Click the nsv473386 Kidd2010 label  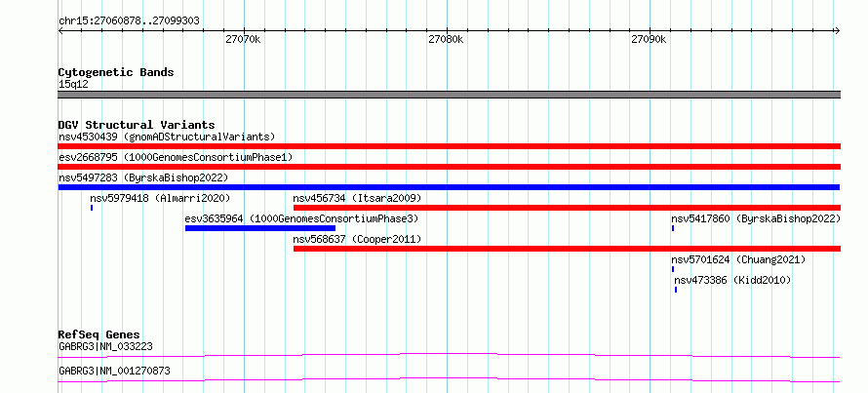(733, 280)
